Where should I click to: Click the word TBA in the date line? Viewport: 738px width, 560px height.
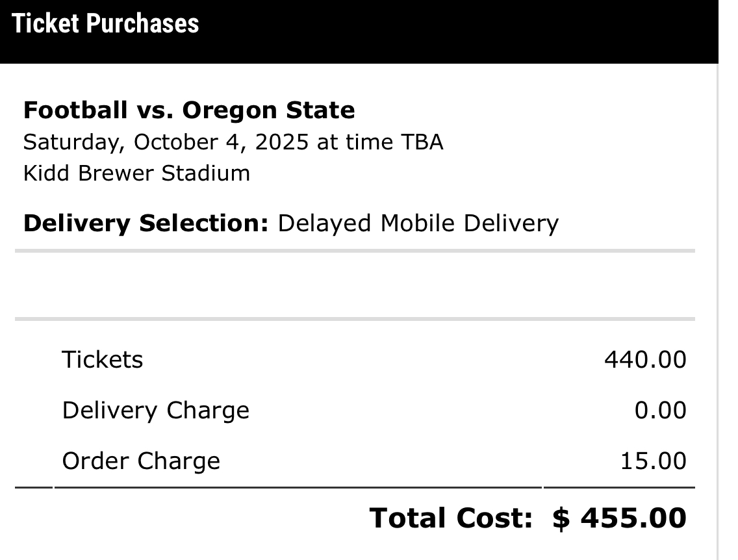421,142
